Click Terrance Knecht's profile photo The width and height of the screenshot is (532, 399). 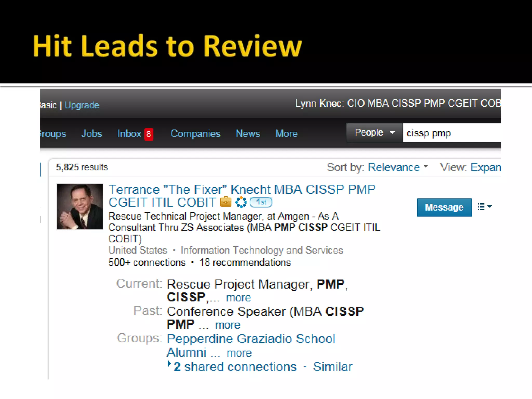[80, 207]
